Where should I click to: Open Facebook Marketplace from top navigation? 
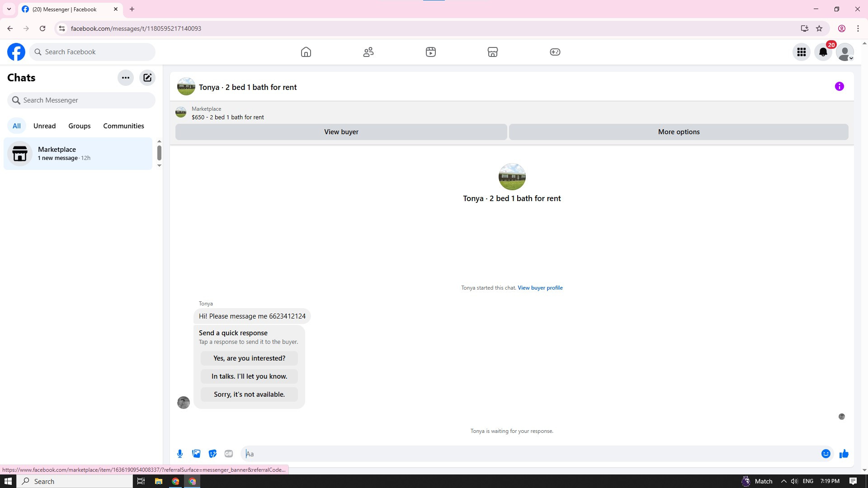coord(492,52)
